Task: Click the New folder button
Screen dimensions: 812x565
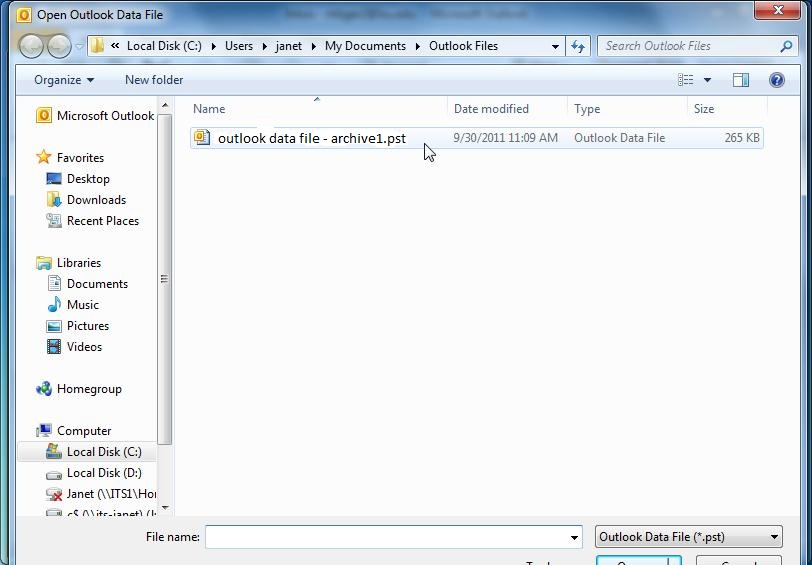Action: [154, 80]
